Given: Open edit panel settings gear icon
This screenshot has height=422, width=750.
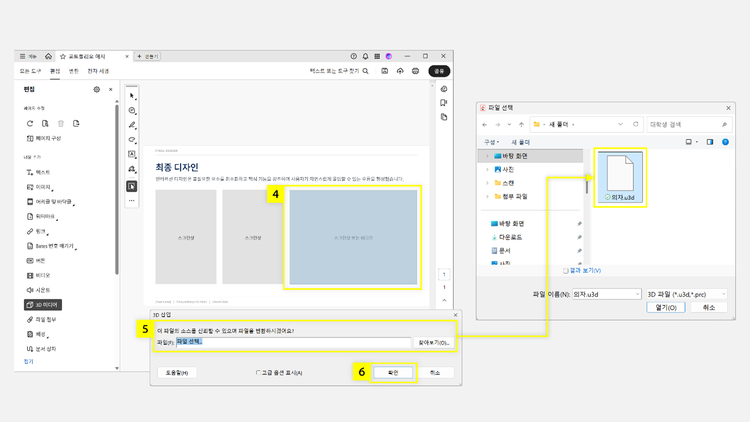Looking at the screenshot, I should coord(97,89).
